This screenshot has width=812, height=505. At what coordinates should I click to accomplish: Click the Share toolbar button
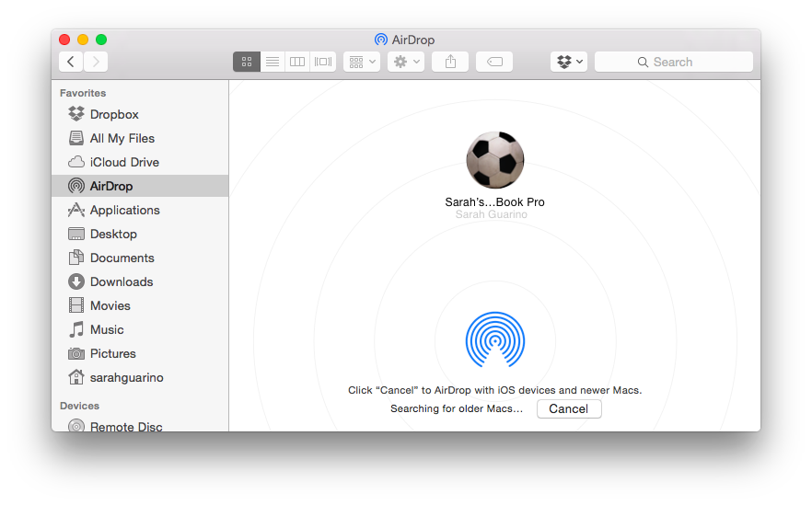pos(450,62)
